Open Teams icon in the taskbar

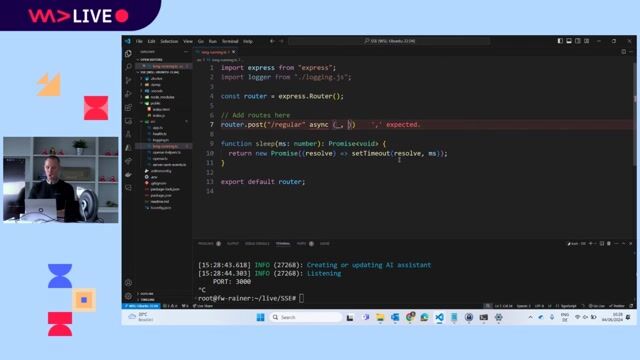tap(365, 317)
